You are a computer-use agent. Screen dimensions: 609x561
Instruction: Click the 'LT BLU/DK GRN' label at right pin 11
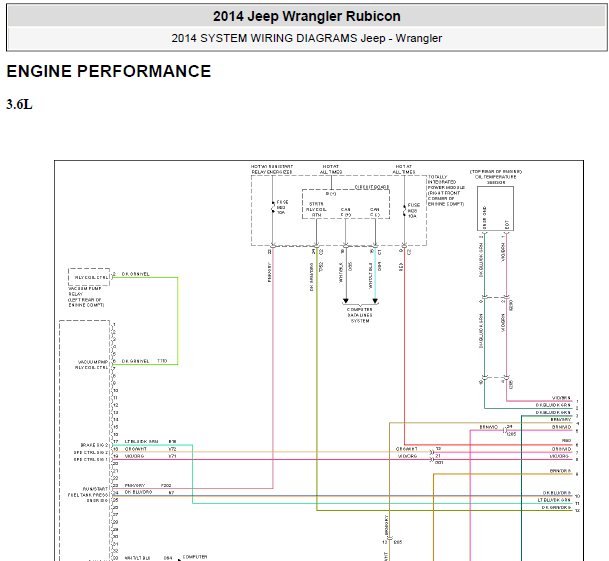(x=554, y=500)
